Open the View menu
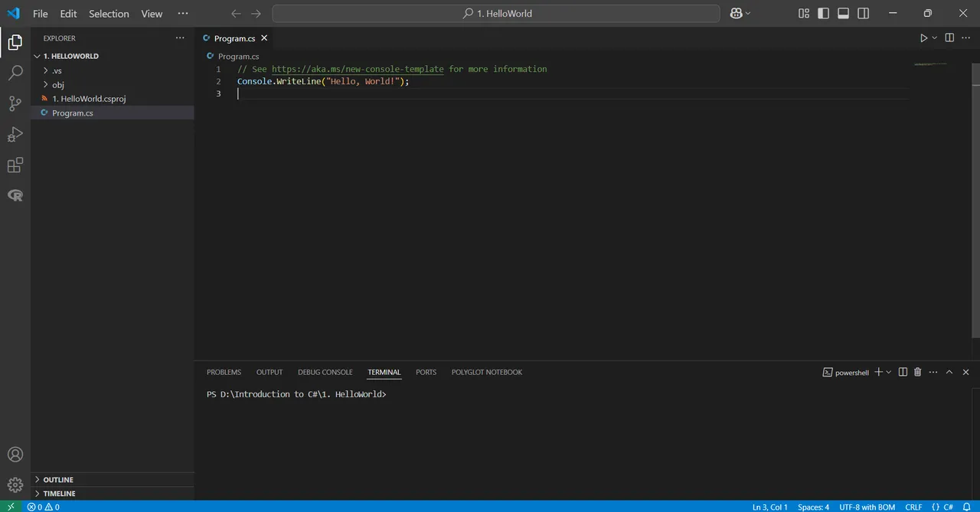This screenshot has width=980, height=512. click(152, 14)
